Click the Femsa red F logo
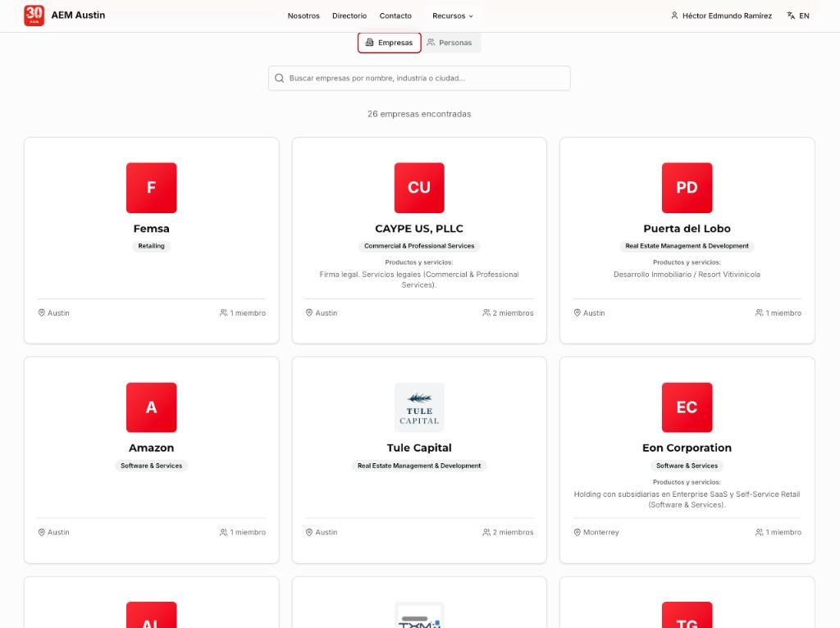 tap(151, 188)
